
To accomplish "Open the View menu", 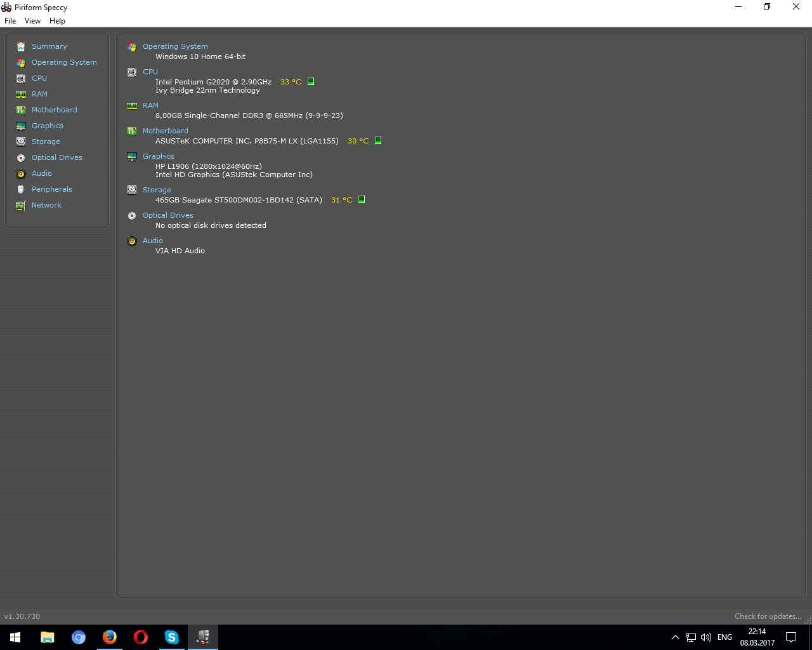I will pyautogui.click(x=32, y=21).
